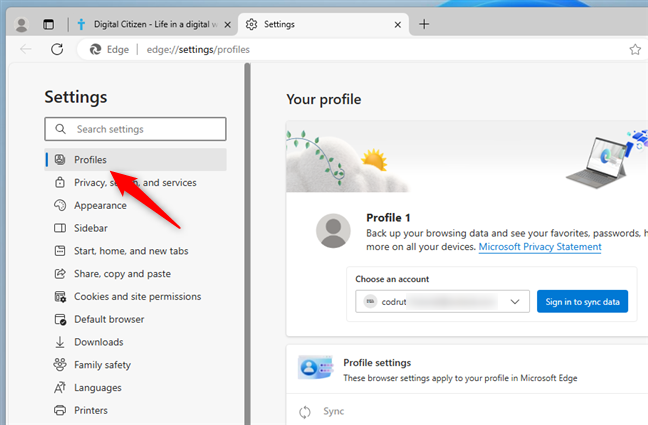Click the Privacy lock icon
Image resolution: width=648 pixels, height=425 pixels.
click(x=60, y=182)
